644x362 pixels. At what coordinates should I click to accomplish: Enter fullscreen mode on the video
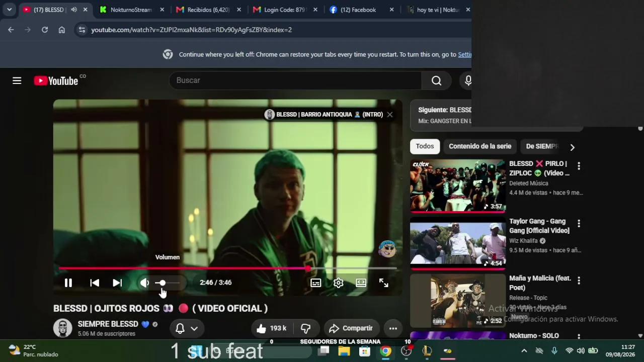pos(384,283)
